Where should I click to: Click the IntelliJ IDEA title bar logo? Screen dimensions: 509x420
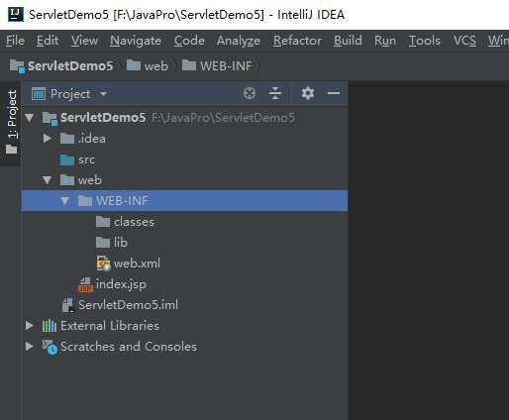pyautogui.click(x=16, y=14)
